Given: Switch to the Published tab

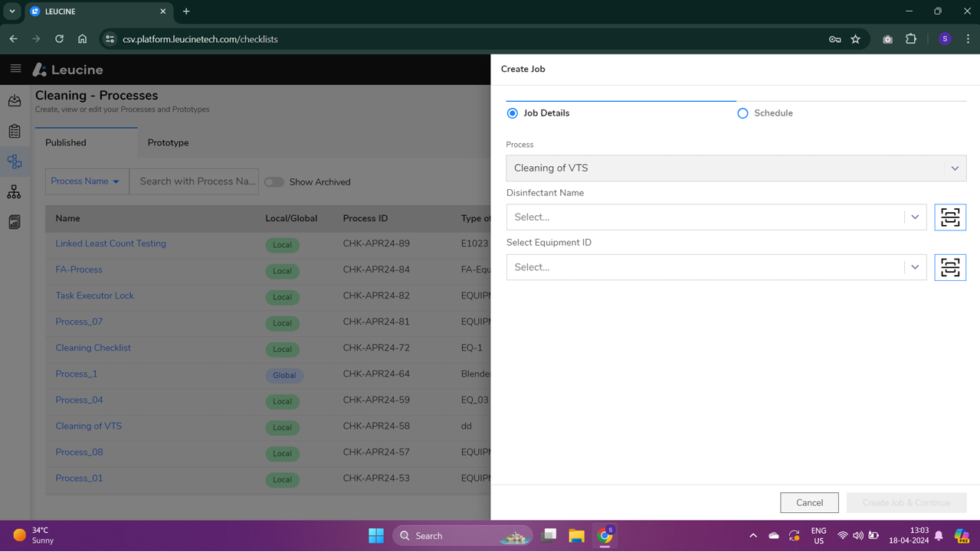Looking at the screenshot, I should pos(66,143).
